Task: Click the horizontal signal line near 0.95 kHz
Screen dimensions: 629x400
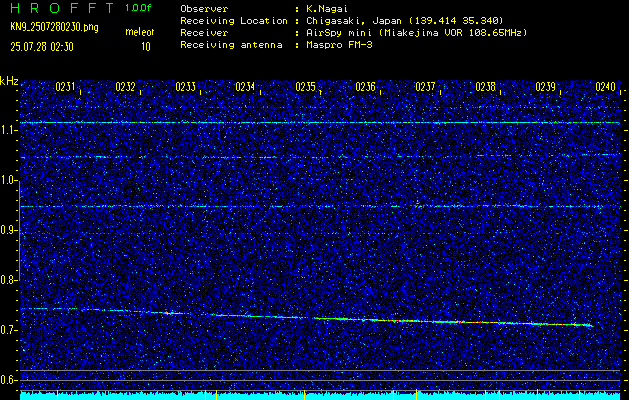Action: pos(320,206)
